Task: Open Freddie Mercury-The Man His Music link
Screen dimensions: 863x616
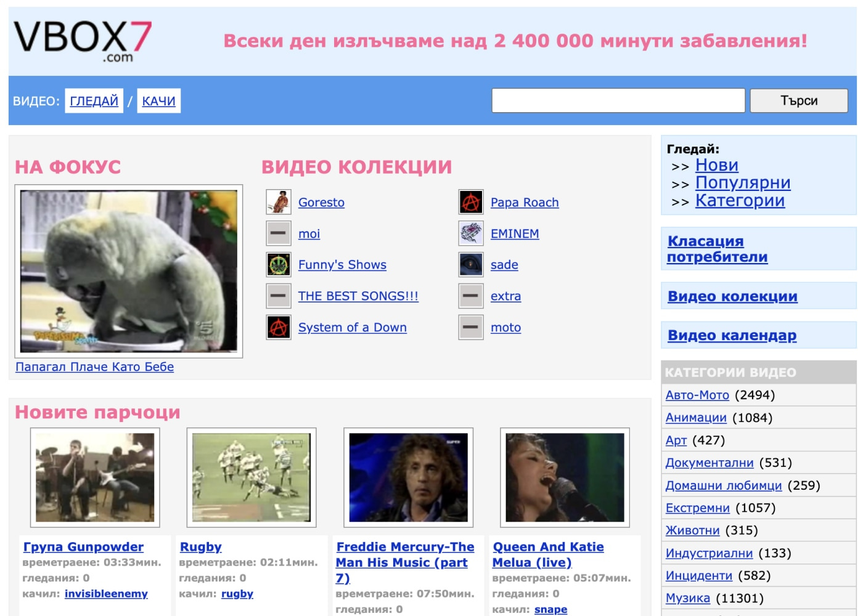Action: point(405,562)
